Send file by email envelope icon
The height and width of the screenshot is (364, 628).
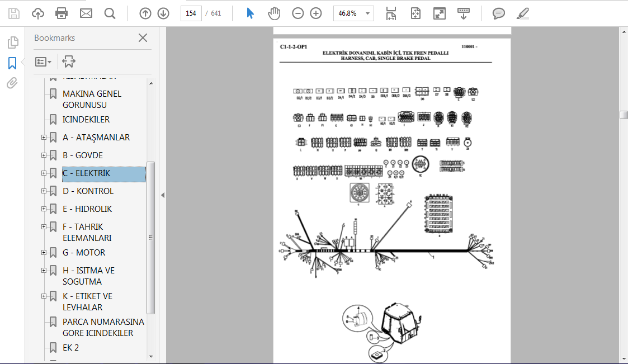[x=86, y=13]
